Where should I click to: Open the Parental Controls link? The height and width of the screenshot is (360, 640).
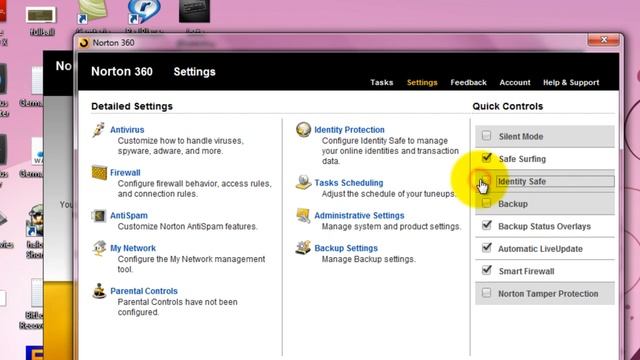144,291
